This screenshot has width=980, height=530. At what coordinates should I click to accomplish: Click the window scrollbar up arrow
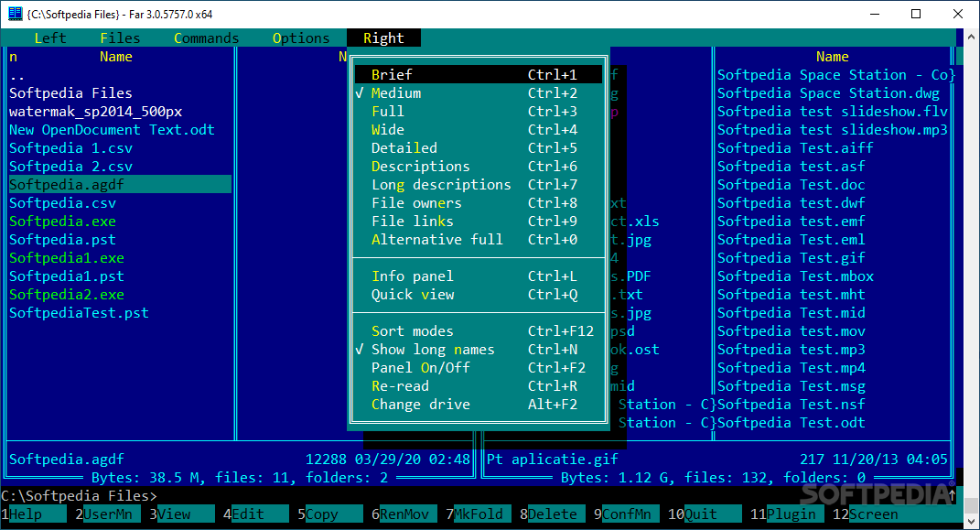(x=971, y=37)
